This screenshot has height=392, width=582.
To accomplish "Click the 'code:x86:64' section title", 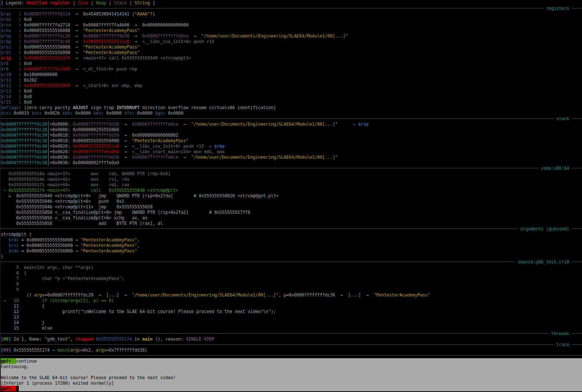I will pyautogui.click(x=555, y=168).
